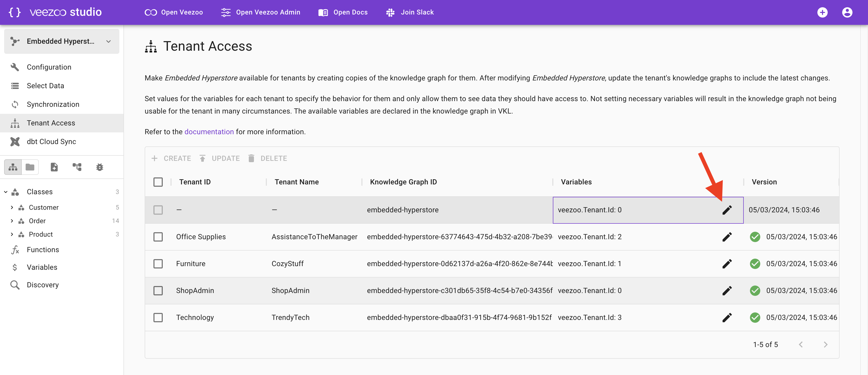The image size is (868, 375).
Task: Edit variables for the Furniture tenant
Action: coord(727,264)
